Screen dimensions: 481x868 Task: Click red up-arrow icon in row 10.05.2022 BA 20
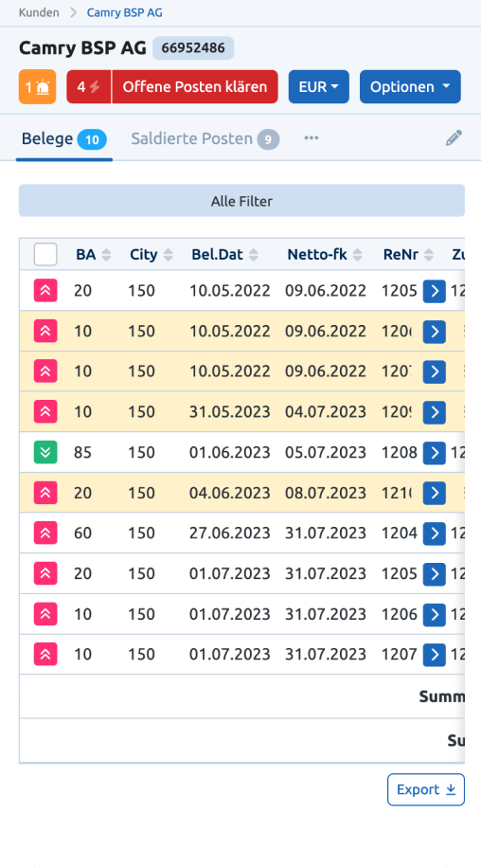pos(45,291)
